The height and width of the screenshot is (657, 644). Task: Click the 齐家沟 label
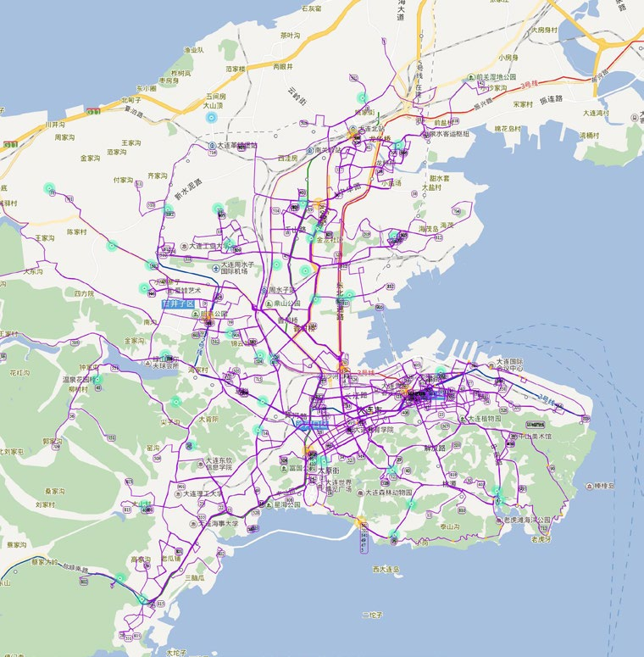click(x=157, y=176)
